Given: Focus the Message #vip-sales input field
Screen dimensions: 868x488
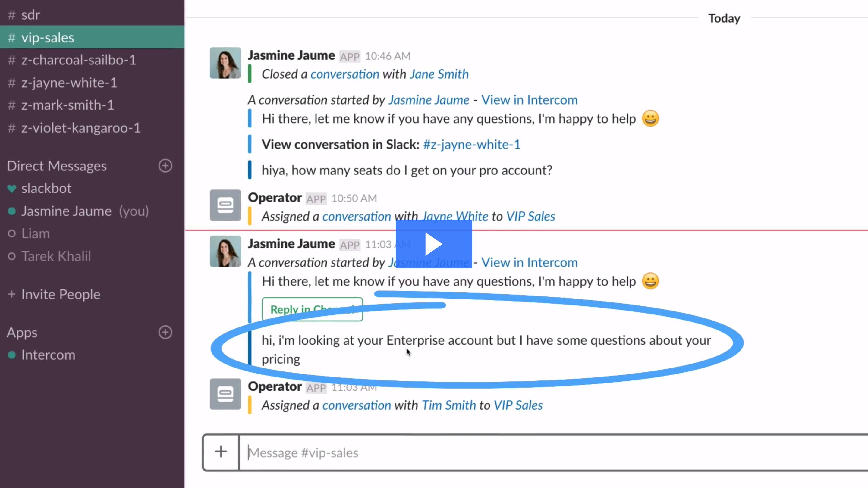Looking at the screenshot, I should click(x=535, y=452).
